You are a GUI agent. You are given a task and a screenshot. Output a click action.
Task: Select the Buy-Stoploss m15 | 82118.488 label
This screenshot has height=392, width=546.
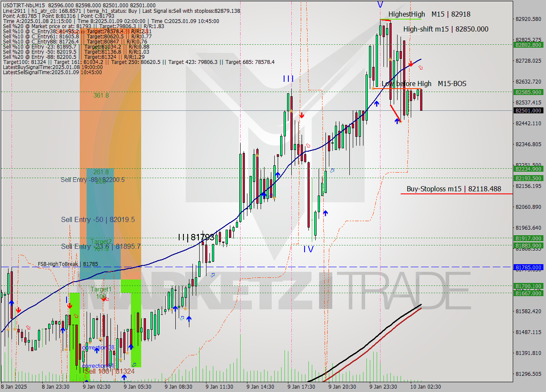pyautogui.click(x=454, y=189)
